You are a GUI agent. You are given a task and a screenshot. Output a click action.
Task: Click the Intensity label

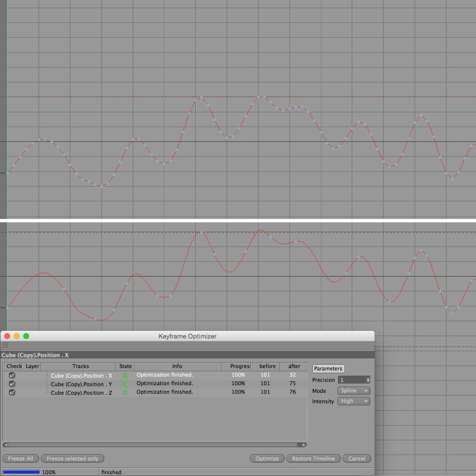click(323, 401)
